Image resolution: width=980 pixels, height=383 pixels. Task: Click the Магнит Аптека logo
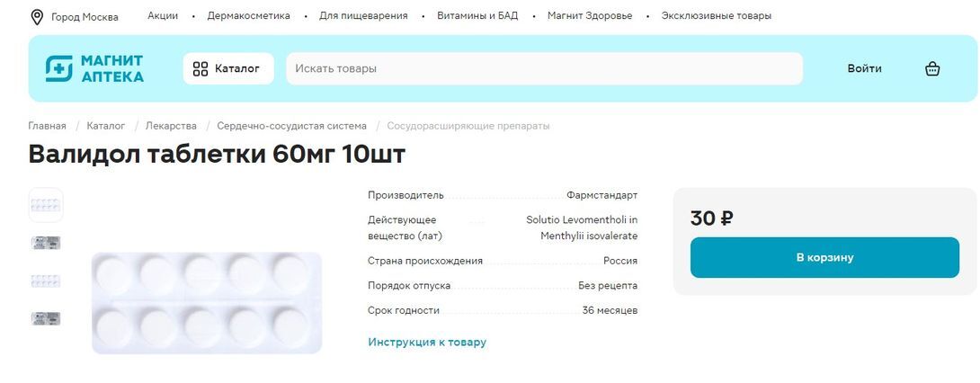coord(94,68)
